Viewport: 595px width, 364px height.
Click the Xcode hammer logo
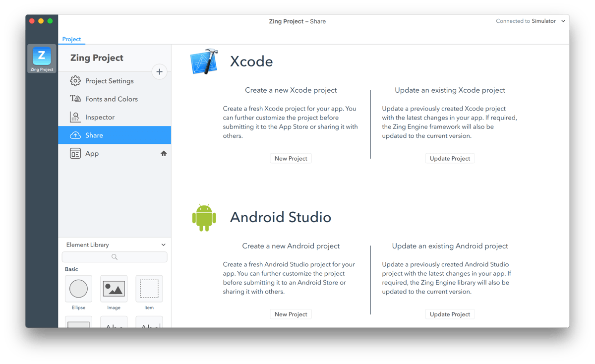click(204, 61)
